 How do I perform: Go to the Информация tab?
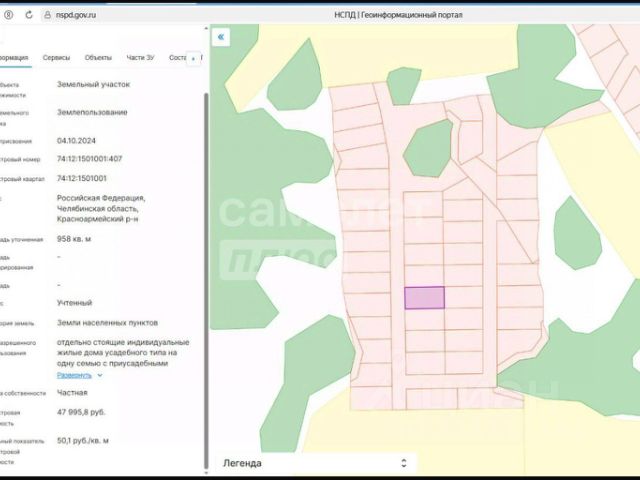[x=14, y=58]
